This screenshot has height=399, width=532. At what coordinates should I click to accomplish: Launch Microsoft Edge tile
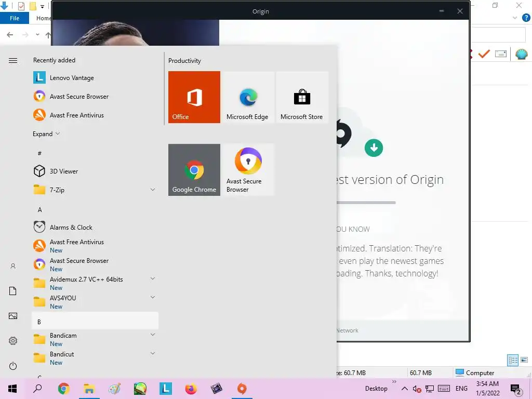(248, 97)
